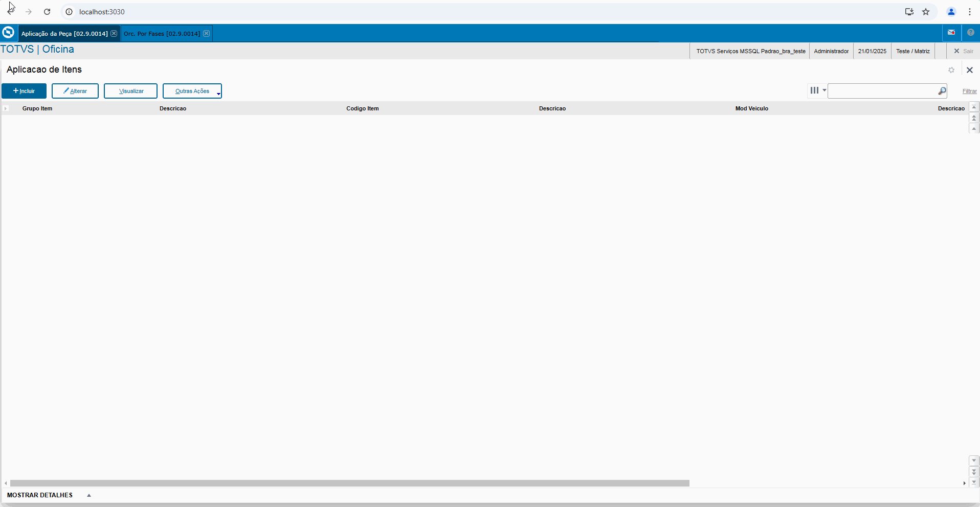Close the Aplicacao de Itens panel
Image resolution: width=980 pixels, height=507 pixels.
tap(969, 70)
